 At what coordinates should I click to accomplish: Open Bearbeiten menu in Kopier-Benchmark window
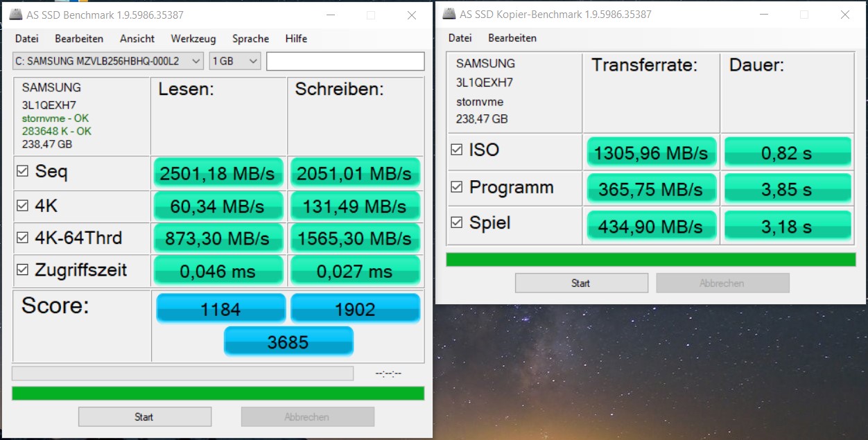click(512, 38)
